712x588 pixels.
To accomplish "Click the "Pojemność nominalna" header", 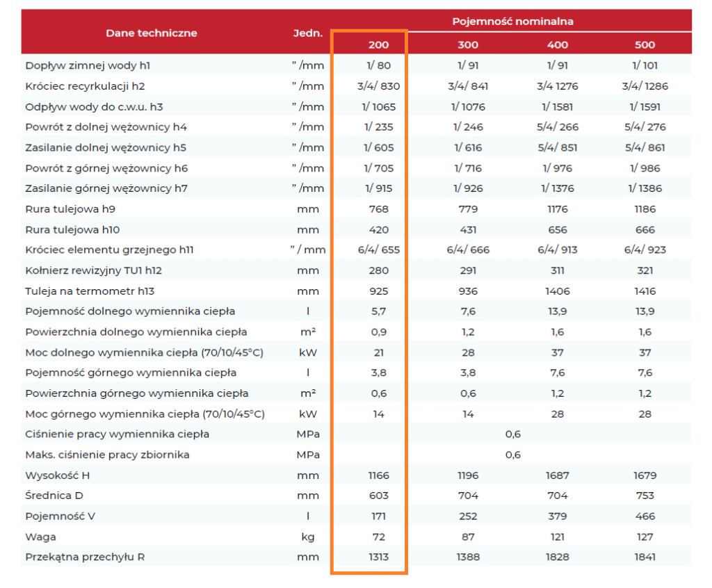I will pos(512,21).
